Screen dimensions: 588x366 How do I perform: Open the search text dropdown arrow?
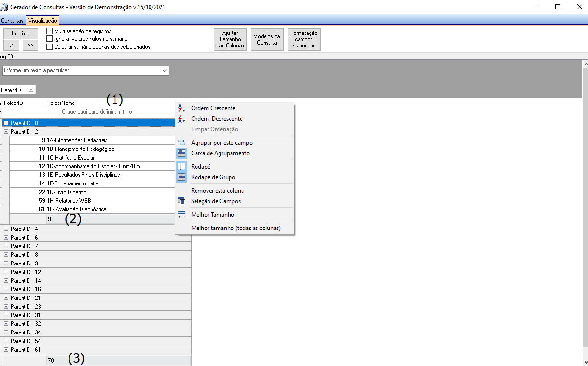(x=165, y=70)
